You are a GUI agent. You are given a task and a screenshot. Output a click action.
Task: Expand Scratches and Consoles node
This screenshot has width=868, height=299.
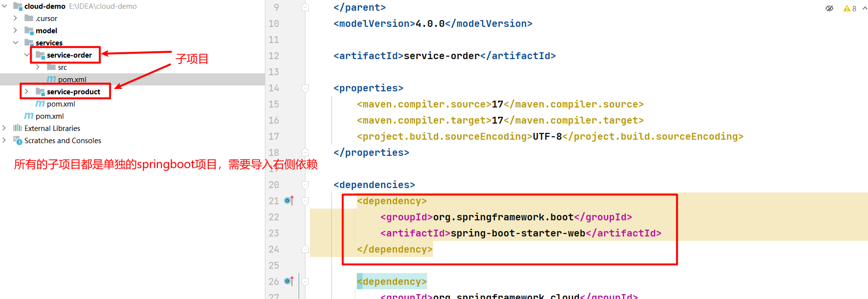pos(4,140)
